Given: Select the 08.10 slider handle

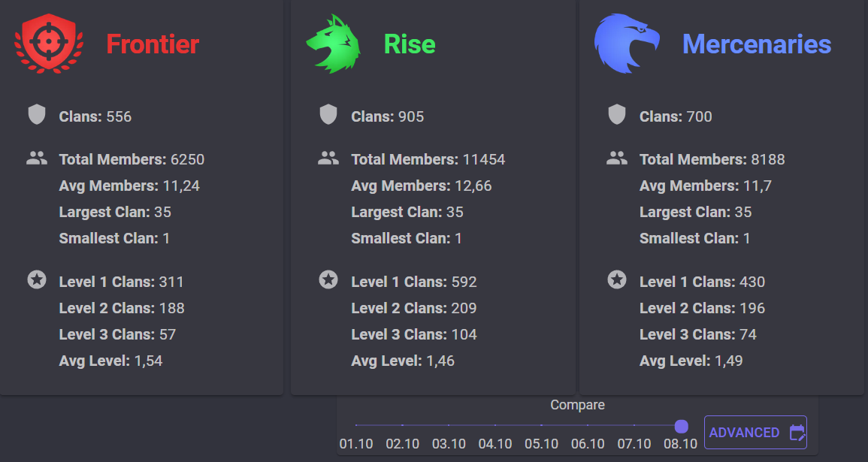Looking at the screenshot, I should [682, 426].
